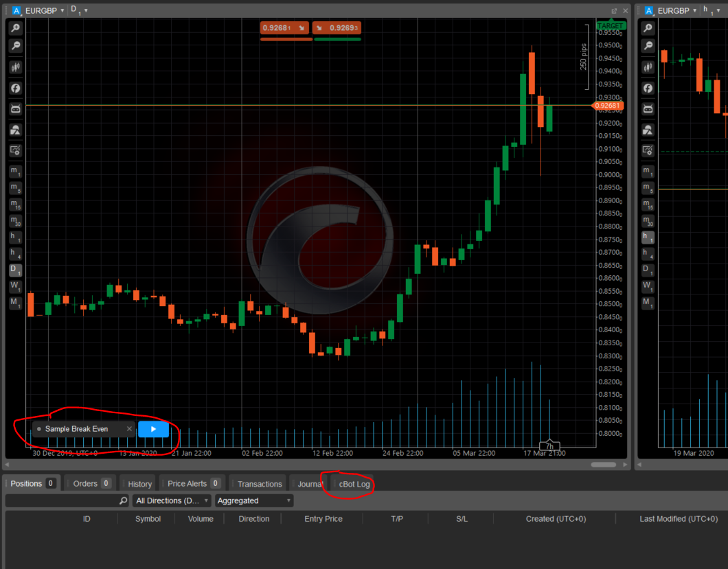Zoom in on the left EURGBP chart

[15, 28]
